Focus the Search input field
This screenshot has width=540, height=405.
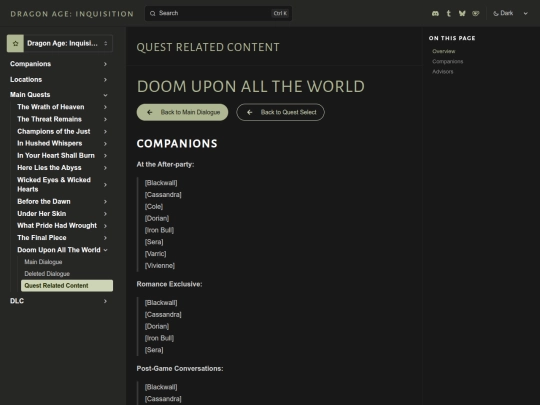pos(218,13)
